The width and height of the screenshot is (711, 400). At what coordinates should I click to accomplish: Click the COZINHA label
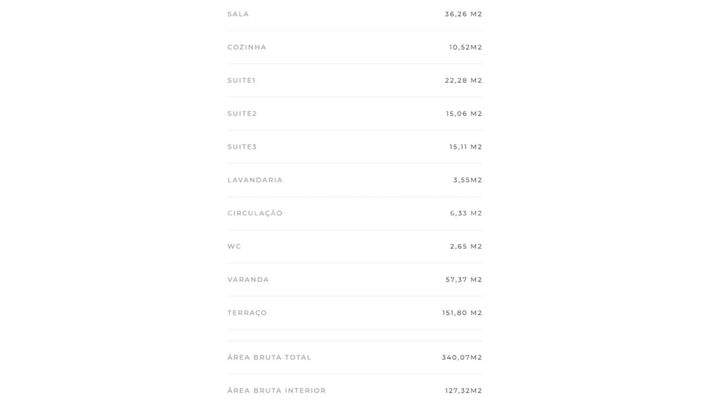tap(247, 47)
